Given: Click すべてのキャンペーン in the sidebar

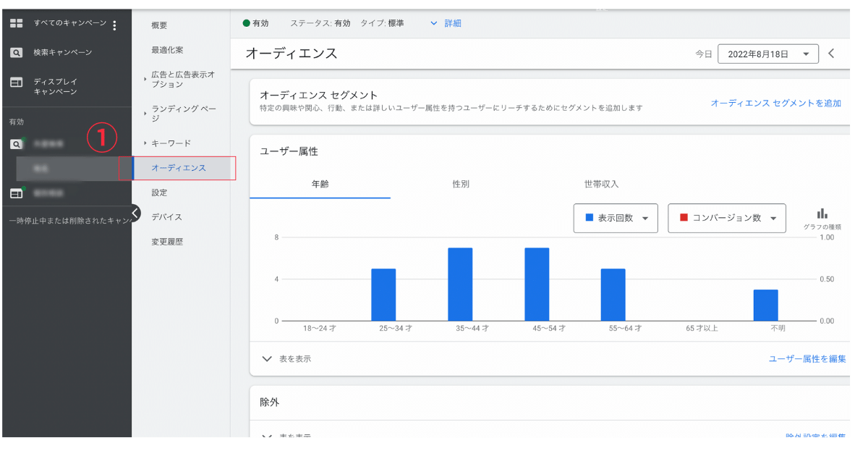Looking at the screenshot, I should 69,24.
